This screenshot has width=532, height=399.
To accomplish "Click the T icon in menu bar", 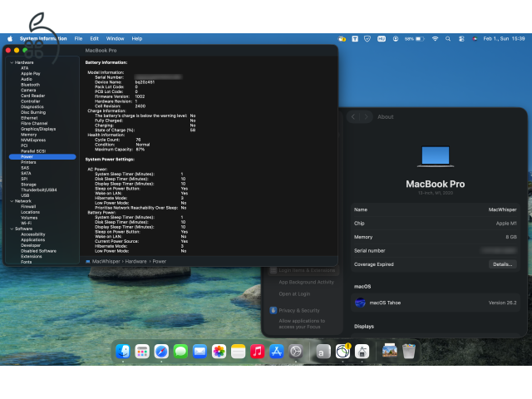I will click(x=355, y=39).
